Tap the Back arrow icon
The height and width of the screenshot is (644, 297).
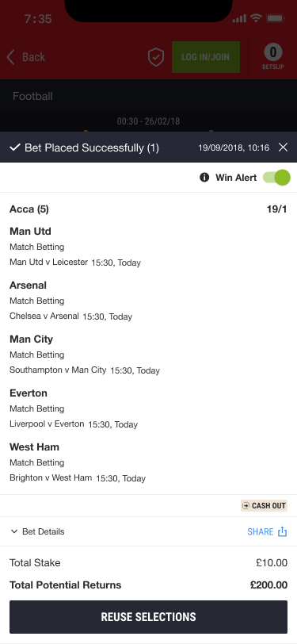[10, 57]
